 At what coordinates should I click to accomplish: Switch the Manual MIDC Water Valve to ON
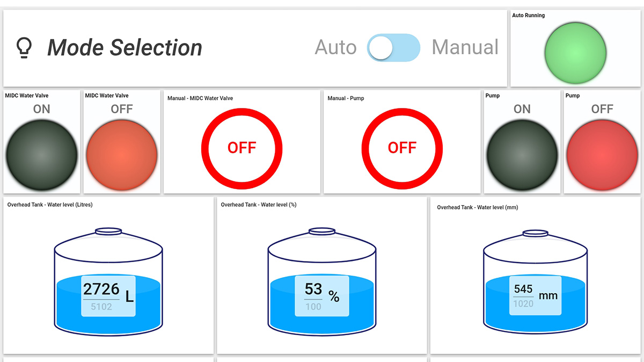pos(241,148)
